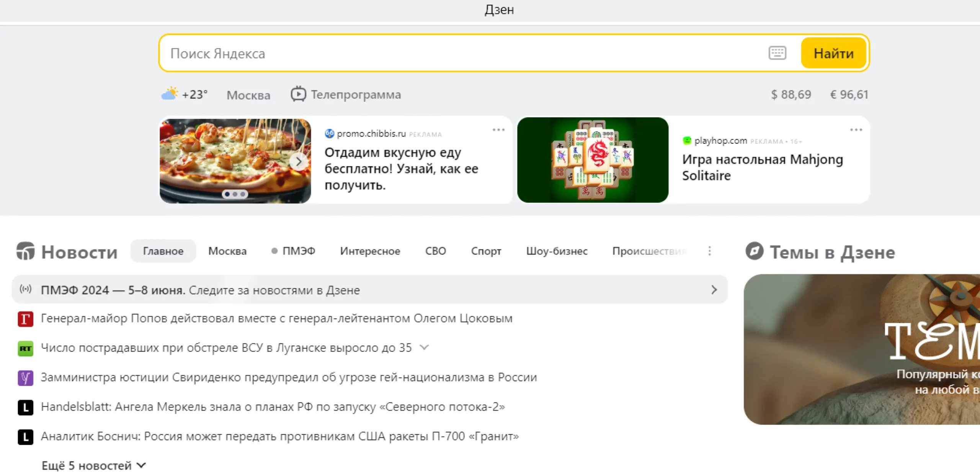Click the Teleprogramma TV icon
Image resolution: width=980 pixels, height=472 pixels.
click(298, 94)
